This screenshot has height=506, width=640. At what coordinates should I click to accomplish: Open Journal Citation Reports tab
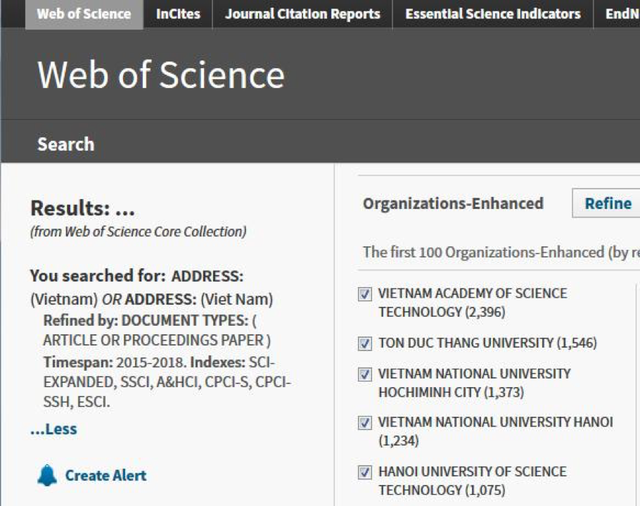302,14
